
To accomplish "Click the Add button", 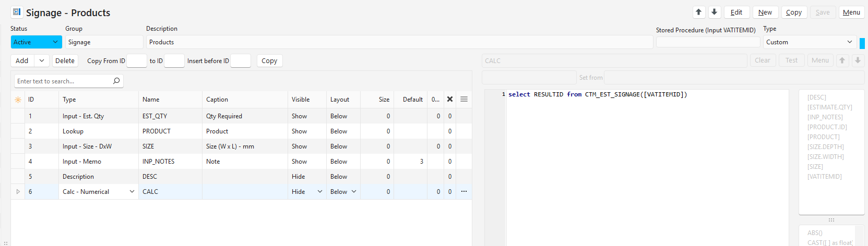I will [x=22, y=61].
